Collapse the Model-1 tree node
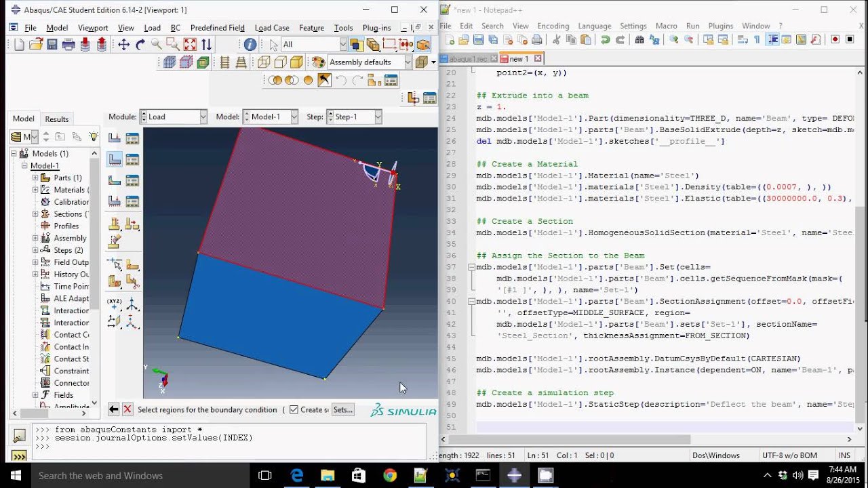This screenshot has width=868, height=488. point(24,165)
